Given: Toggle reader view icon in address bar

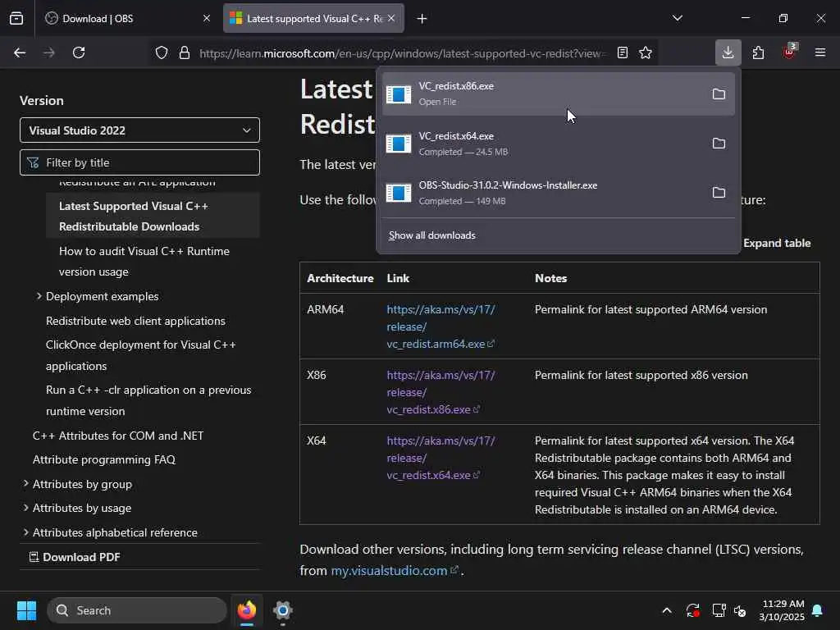Looking at the screenshot, I should pos(622,52).
